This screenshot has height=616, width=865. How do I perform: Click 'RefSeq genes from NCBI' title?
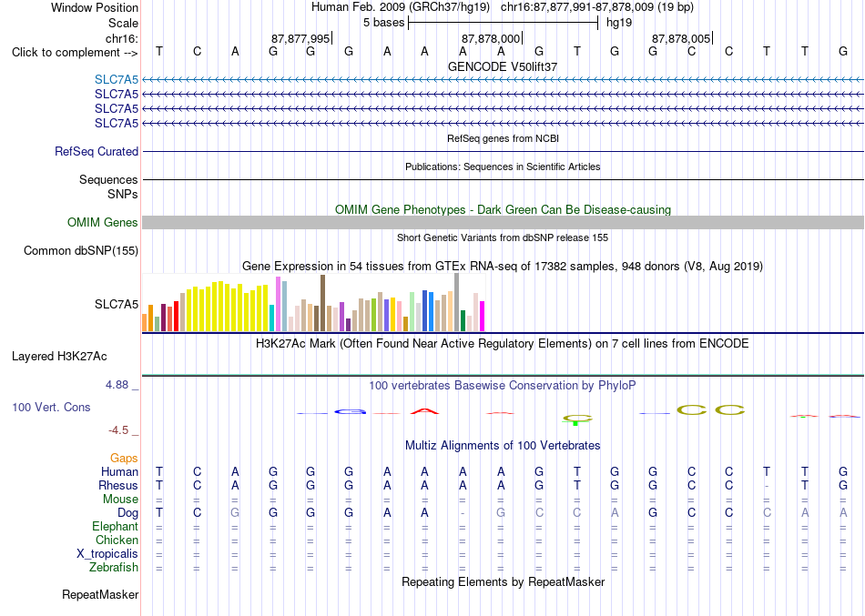pyautogui.click(x=504, y=138)
